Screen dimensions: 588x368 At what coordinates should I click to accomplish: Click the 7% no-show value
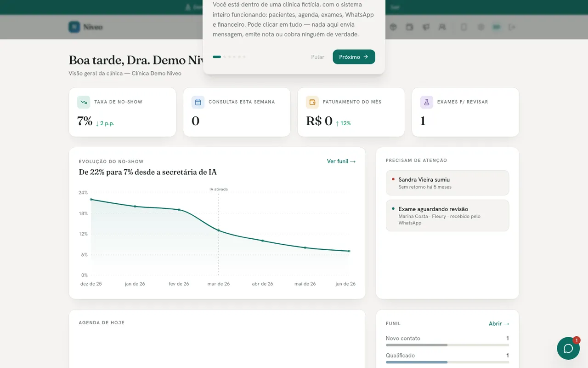[85, 121]
